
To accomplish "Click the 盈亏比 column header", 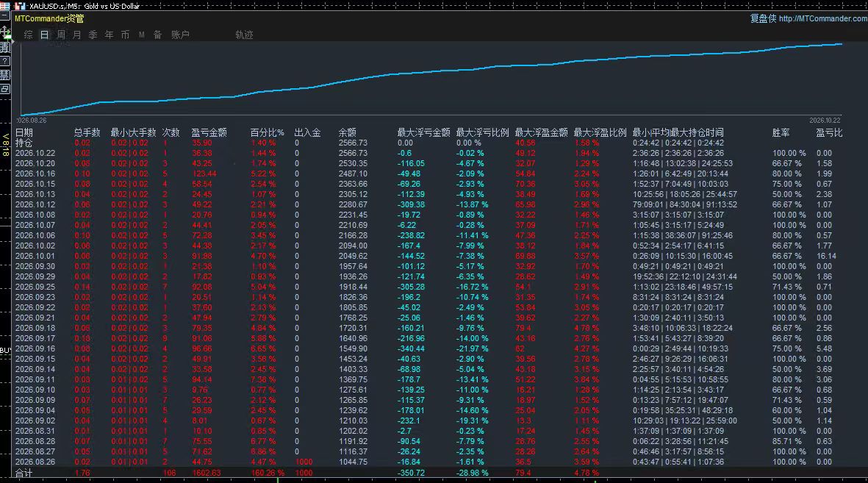I will click(829, 133).
